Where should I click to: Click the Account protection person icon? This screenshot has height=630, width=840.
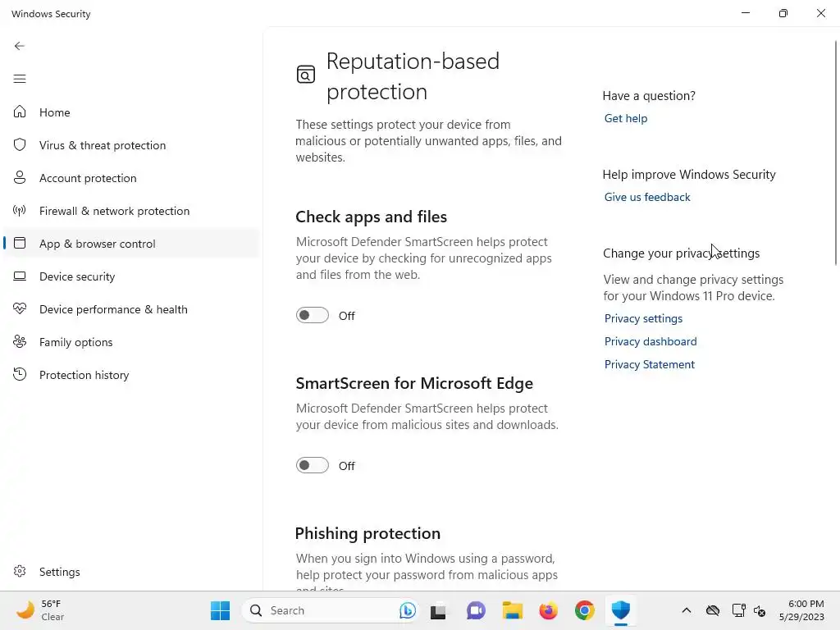[21, 178]
